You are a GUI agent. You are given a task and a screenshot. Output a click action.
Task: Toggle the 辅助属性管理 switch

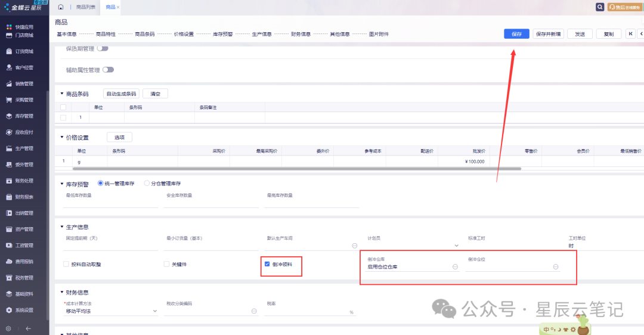click(108, 70)
